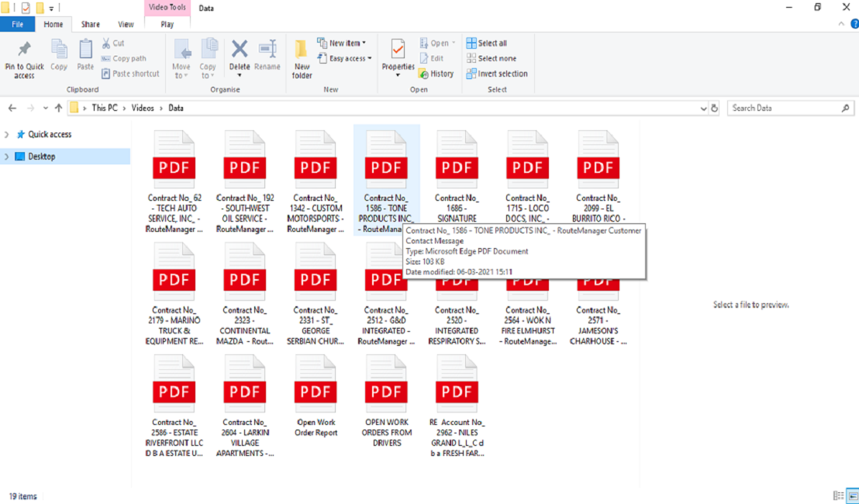Image resolution: width=859 pixels, height=504 pixels.
Task: Click Invert selection in the ribbon
Action: [x=497, y=74]
